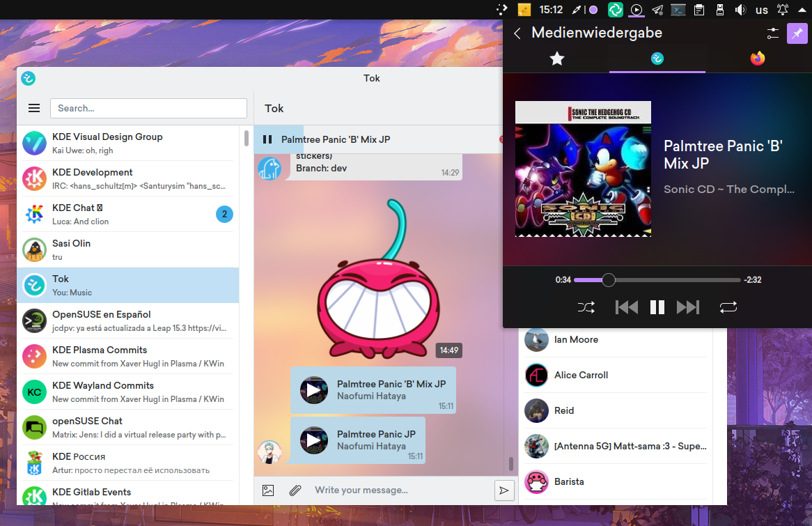
Task: Click the paperclip attach file icon
Action: [295, 490]
